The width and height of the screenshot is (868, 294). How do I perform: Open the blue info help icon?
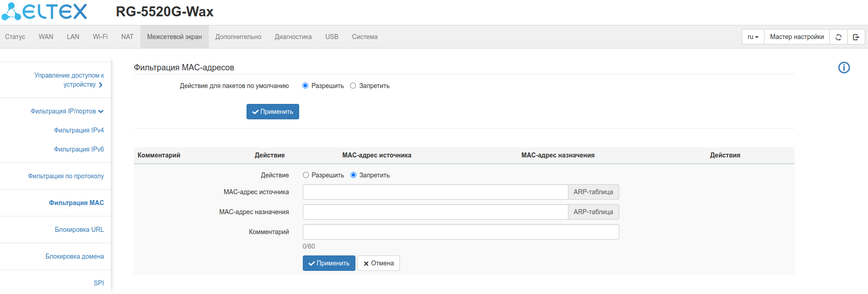[x=843, y=68]
